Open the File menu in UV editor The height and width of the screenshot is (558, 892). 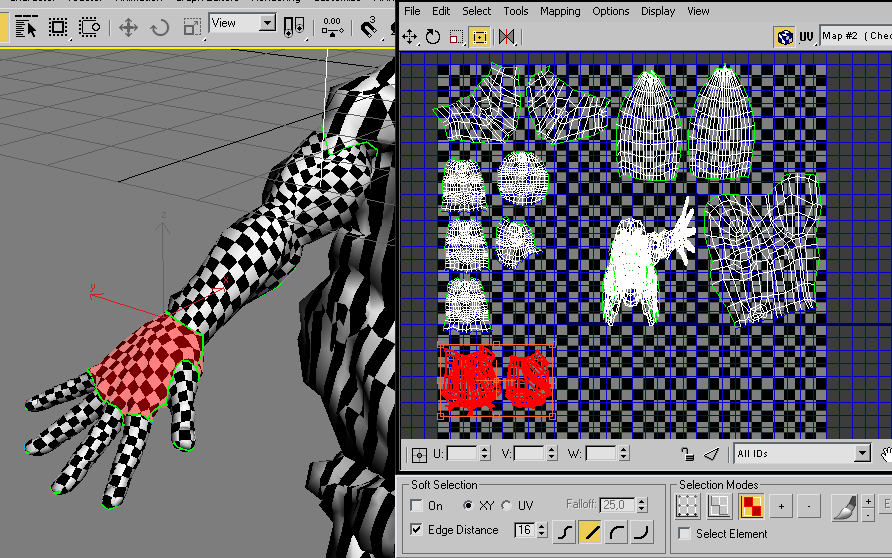pos(412,11)
